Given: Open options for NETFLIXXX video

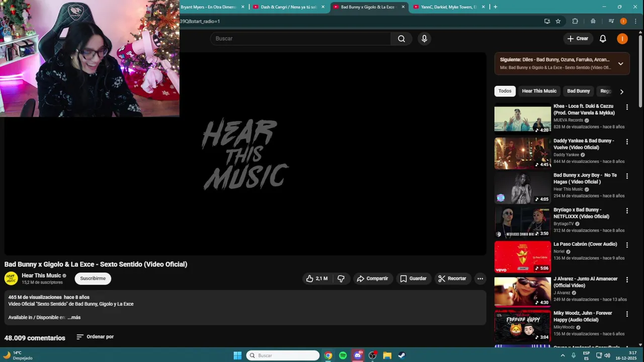Looking at the screenshot, I should click(x=627, y=211).
